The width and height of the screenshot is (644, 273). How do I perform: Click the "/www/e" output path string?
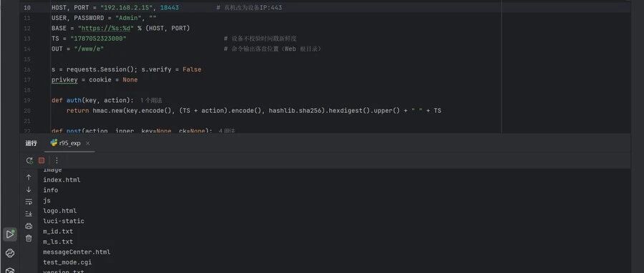pyautogui.click(x=89, y=49)
